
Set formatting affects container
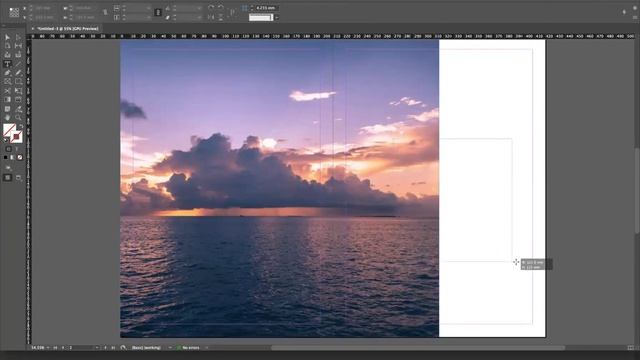[x=8, y=149]
